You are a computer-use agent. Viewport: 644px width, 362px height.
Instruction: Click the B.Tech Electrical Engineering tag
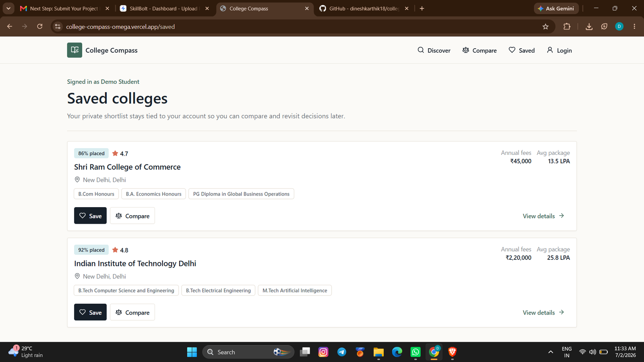pos(218,290)
